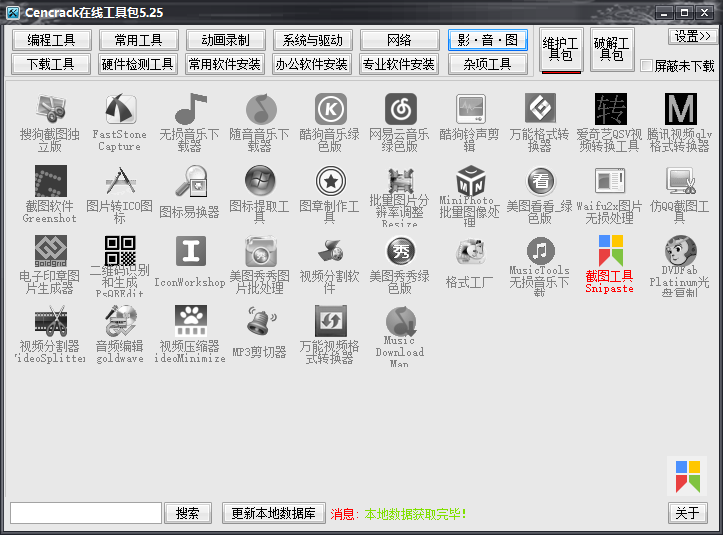Open 万能格式转换器 icon
Image resolution: width=723 pixels, height=535 pixels.
click(x=540, y=109)
